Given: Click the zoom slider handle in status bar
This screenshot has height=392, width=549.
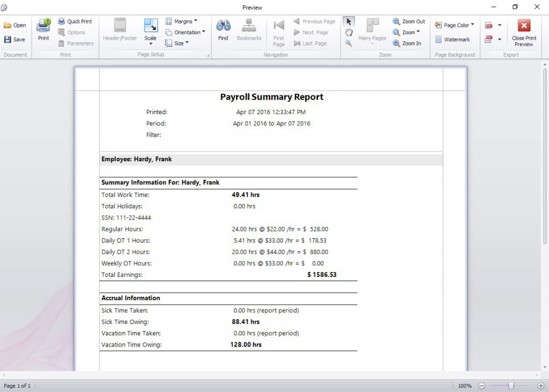Looking at the screenshot, I should click(511, 386).
